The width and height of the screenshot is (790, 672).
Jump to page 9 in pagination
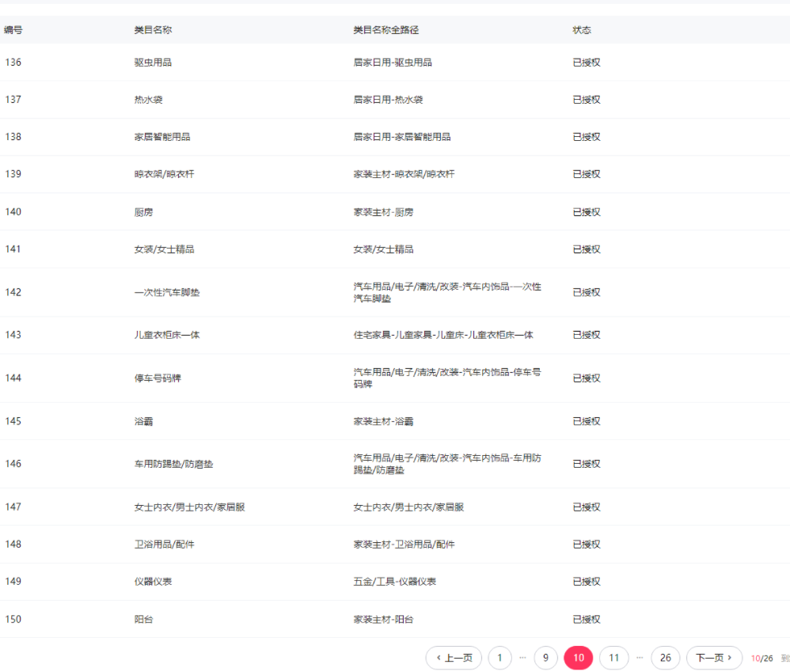tap(545, 658)
